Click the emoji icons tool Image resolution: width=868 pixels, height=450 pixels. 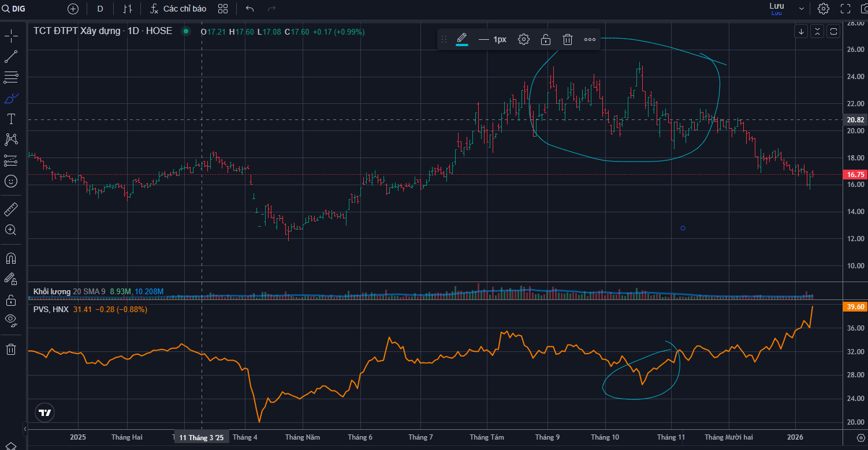11,181
